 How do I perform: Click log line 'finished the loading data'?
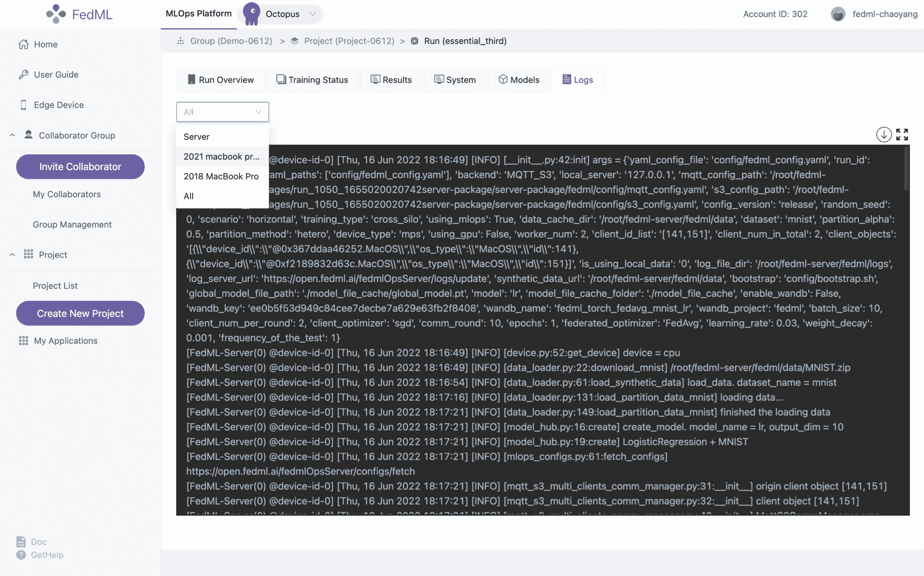508,412
